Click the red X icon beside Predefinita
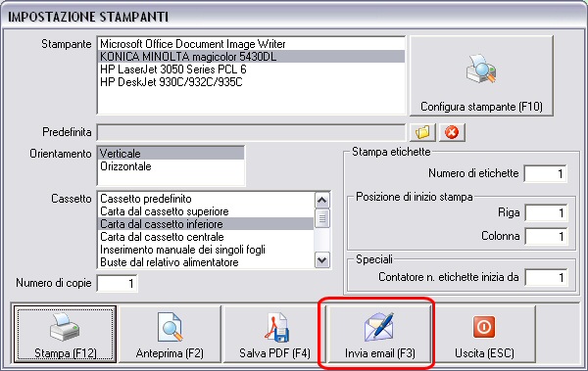 (452, 132)
